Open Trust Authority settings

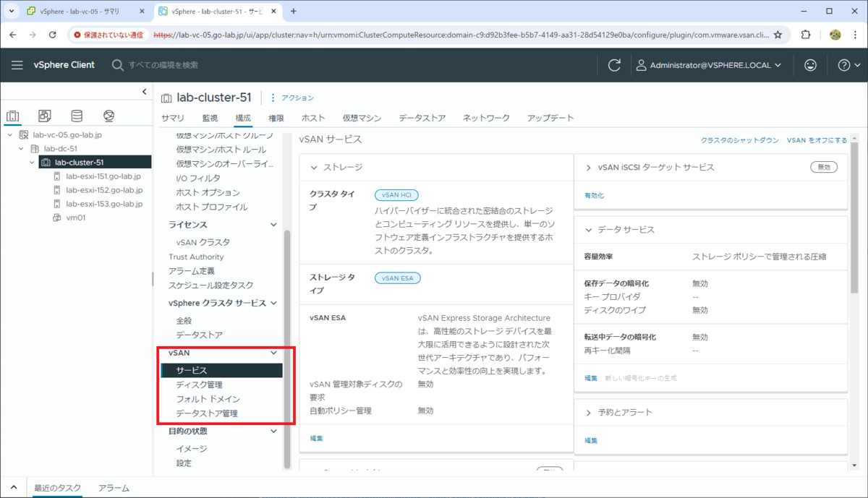(x=196, y=257)
